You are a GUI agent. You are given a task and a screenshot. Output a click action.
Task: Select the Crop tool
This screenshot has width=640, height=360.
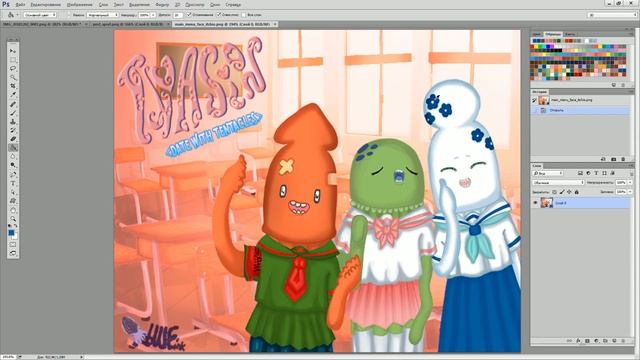coord(13,86)
